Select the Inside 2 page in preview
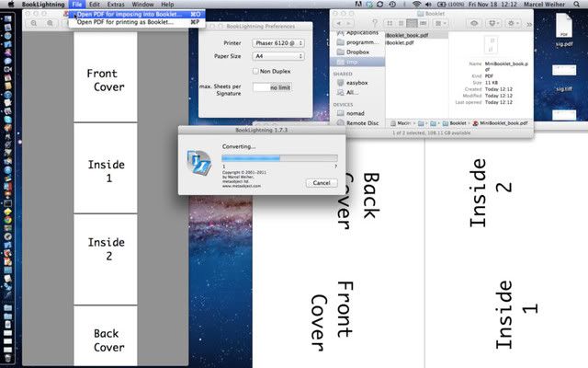This screenshot has width=588, height=368. [x=106, y=259]
